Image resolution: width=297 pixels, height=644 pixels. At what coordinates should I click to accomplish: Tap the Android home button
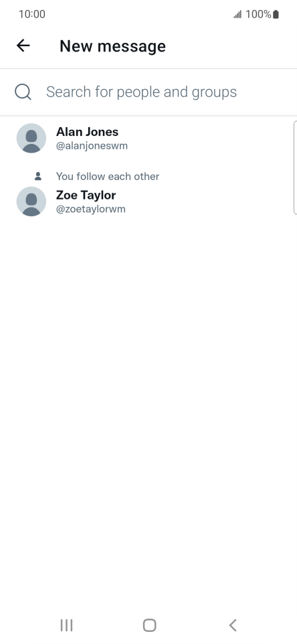click(149, 625)
